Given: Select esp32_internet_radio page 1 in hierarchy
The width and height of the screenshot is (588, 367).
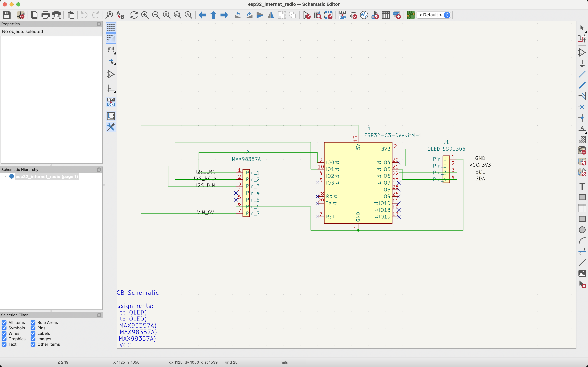Looking at the screenshot, I should (47, 177).
